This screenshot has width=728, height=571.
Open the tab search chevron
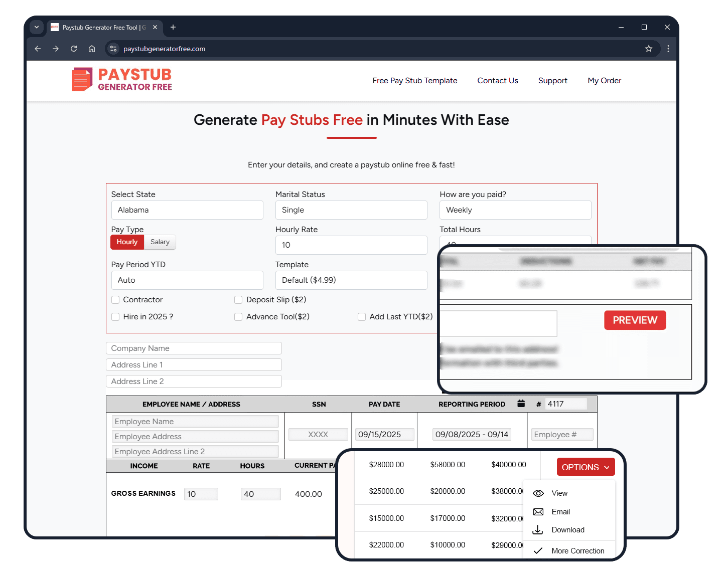37,27
